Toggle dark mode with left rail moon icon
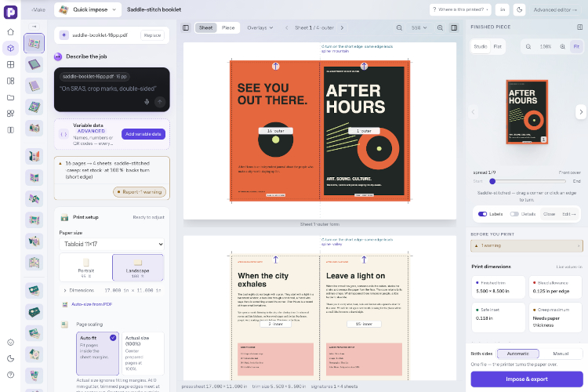 tap(10, 358)
